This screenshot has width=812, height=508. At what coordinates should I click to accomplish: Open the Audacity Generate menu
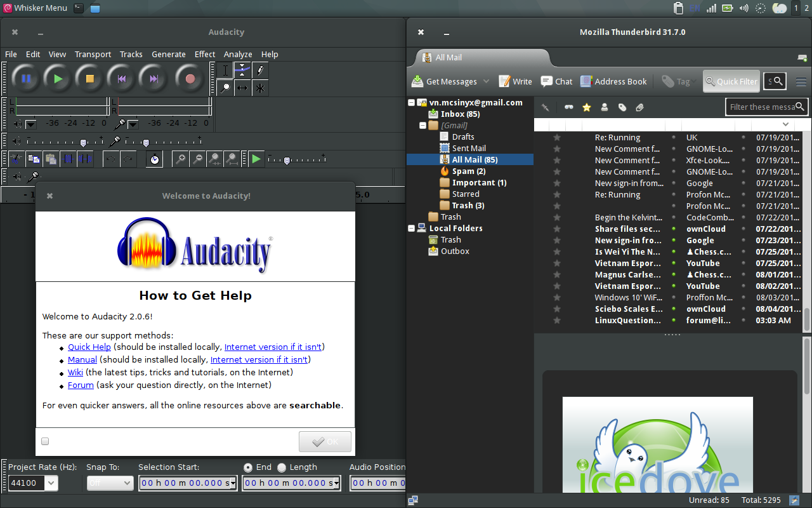coord(169,54)
